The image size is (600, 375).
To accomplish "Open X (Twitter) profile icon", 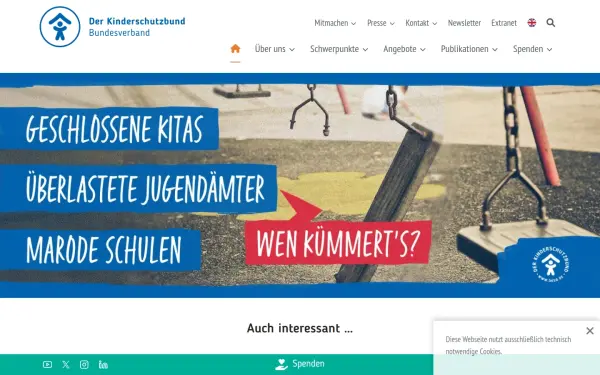I will coord(66,365).
